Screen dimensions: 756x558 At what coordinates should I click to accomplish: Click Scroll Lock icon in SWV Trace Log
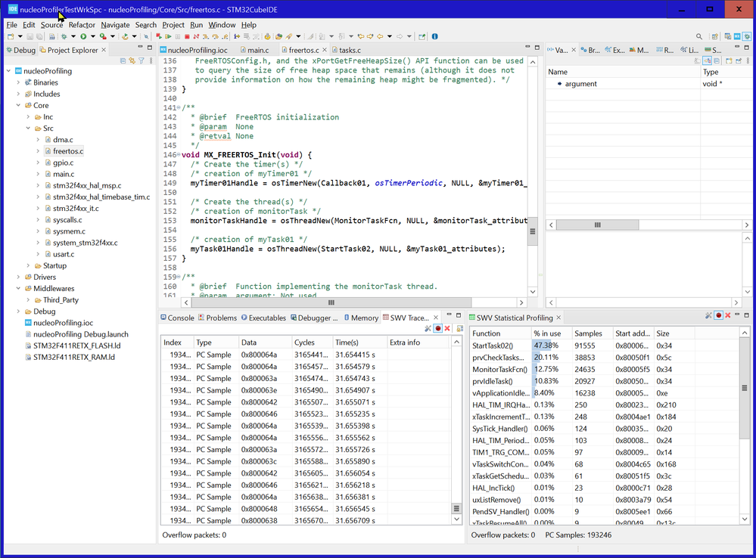[460, 328]
